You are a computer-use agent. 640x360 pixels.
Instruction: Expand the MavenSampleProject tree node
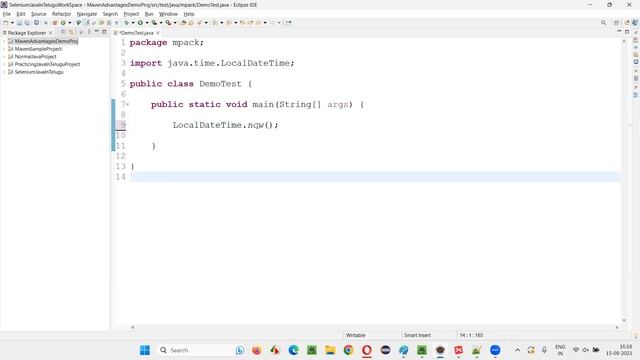4,49
